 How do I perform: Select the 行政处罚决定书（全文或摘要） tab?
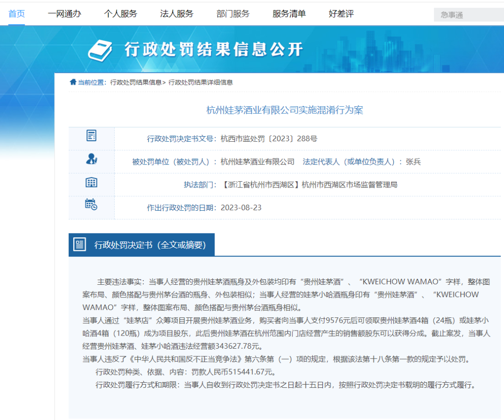141,245
